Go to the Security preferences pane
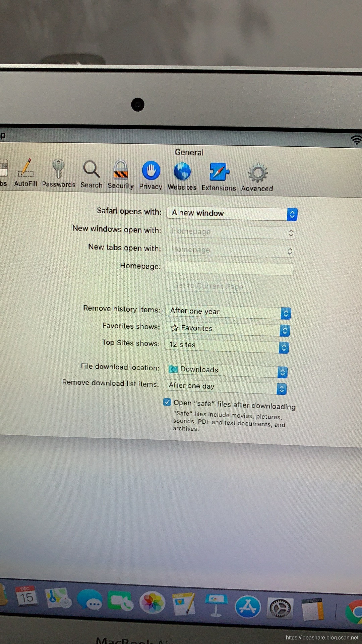Image resolution: width=362 pixels, height=644 pixels. [x=121, y=175]
